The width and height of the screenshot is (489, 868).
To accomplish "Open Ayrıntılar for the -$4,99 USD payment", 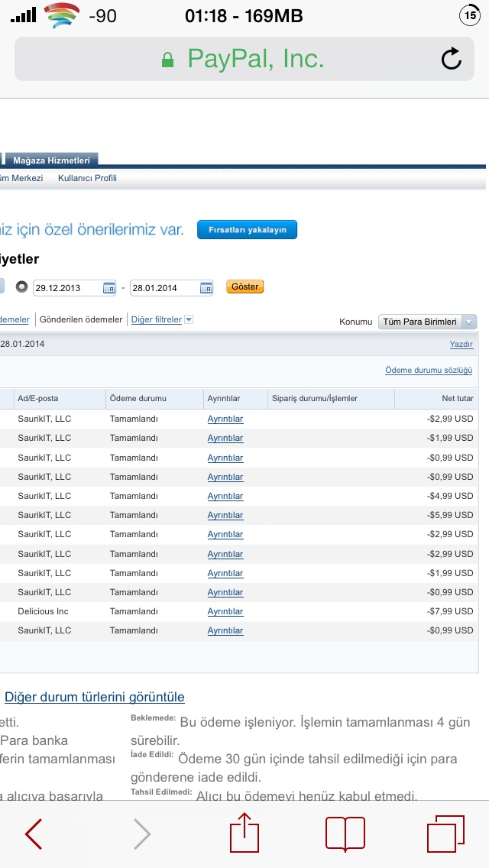I will [x=225, y=496].
